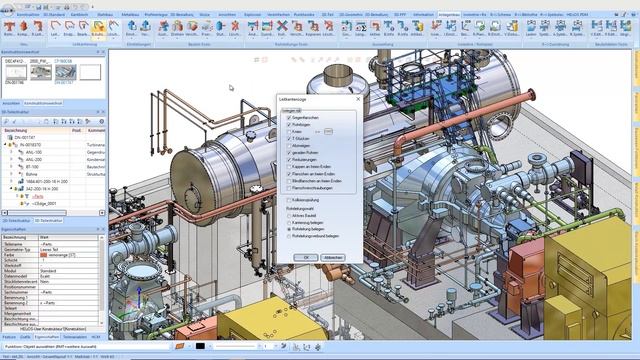640x360 pixels.
Task: Click the highlighted yellow Leitkantenzug tool icon
Action: click(x=98, y=27)
